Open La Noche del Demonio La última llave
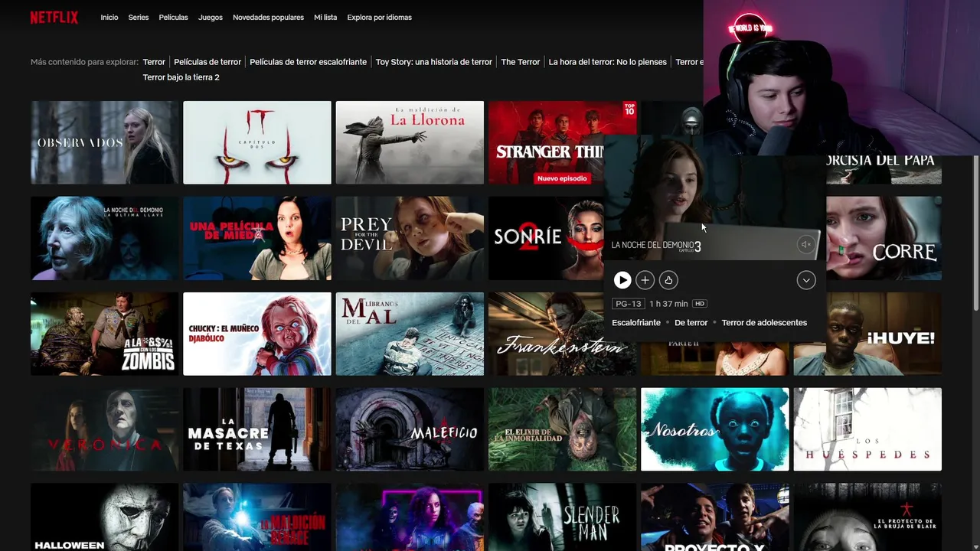The image size is (980, 551). coord(104,238)
